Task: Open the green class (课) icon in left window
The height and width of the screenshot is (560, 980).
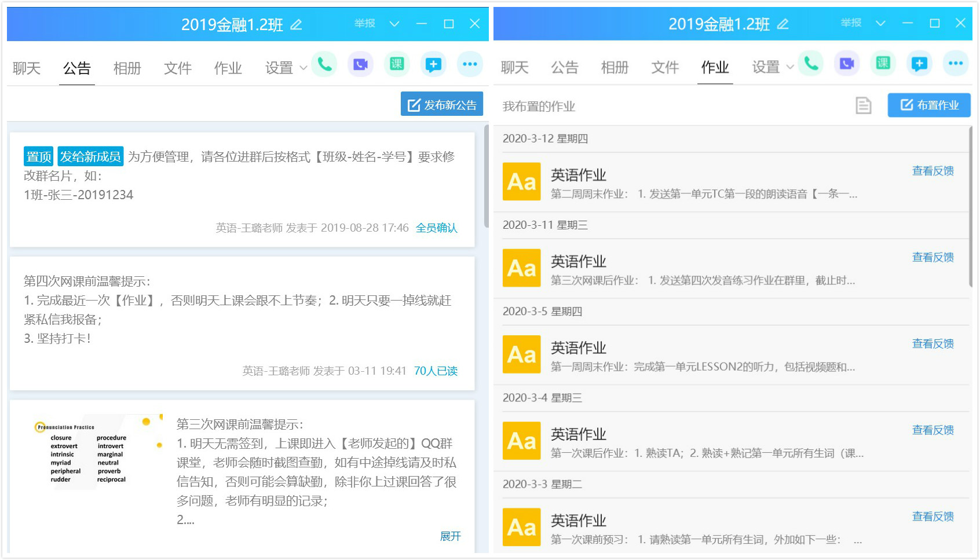Action: [x=397, y=64]
